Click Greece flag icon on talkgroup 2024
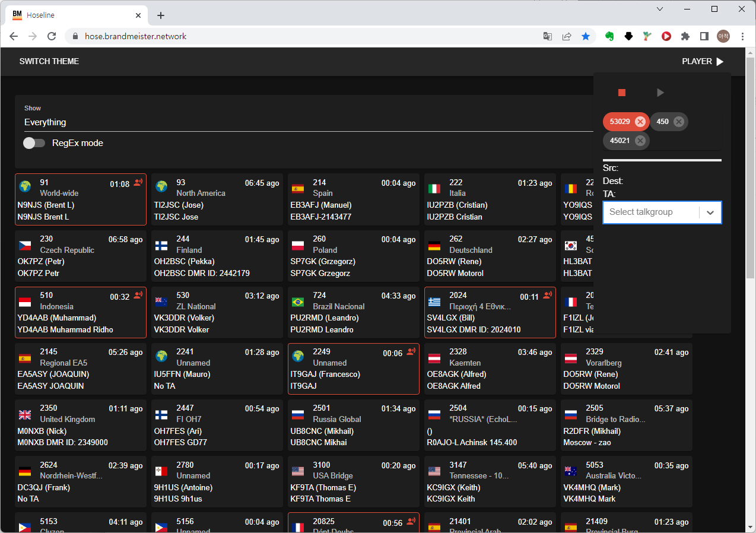This screenshot has height=533, width=756. (434, 302)
